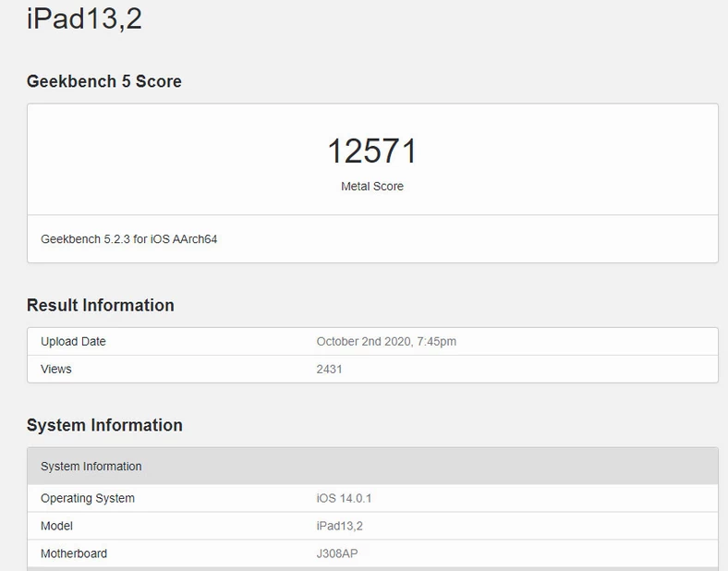Click the Model row label
The image size is (728, 571).
56,526
